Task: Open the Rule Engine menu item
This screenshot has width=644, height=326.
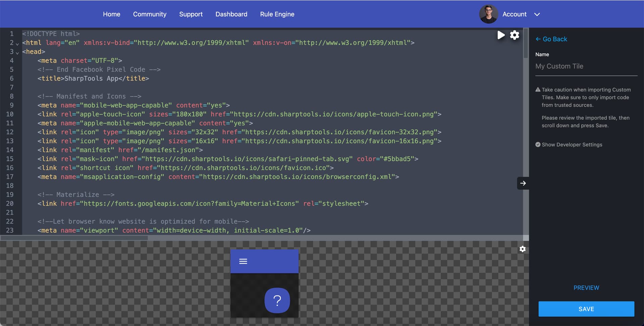Action: [277, 14]
